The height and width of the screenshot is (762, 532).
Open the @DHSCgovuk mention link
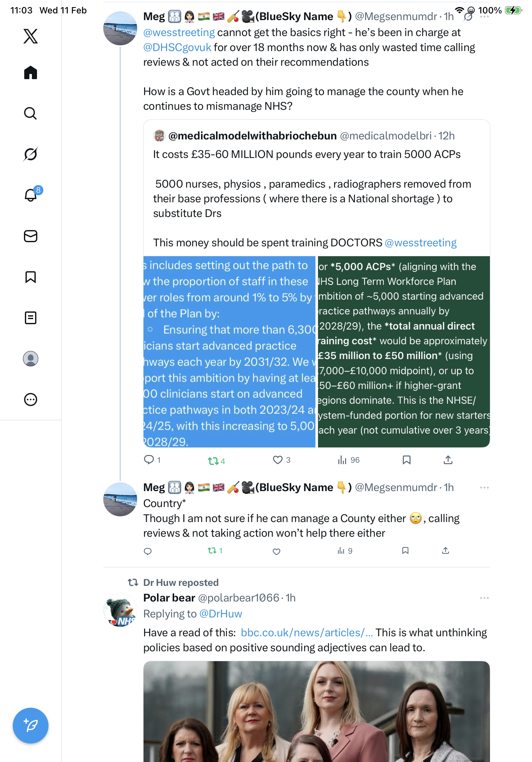click(177, 47)
